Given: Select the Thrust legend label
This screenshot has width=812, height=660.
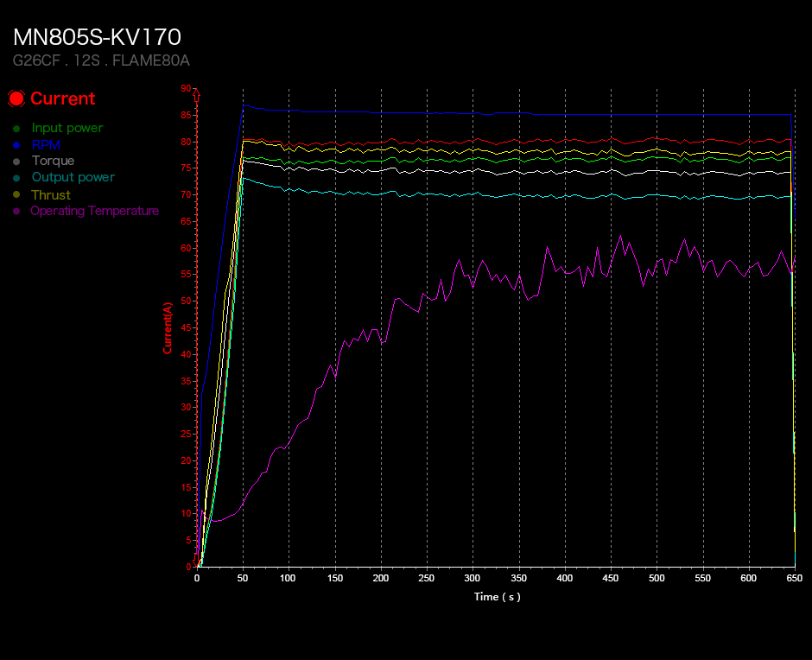Looking at the screenshot, I should [51, 194].
